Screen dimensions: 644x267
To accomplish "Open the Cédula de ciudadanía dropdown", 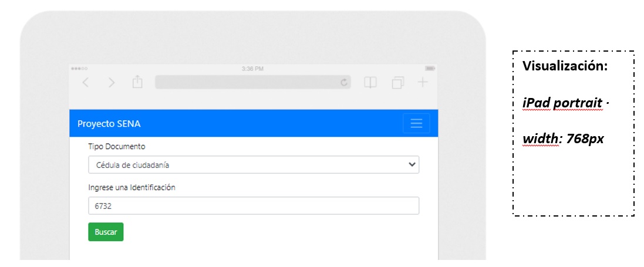I will coord(254,165).
